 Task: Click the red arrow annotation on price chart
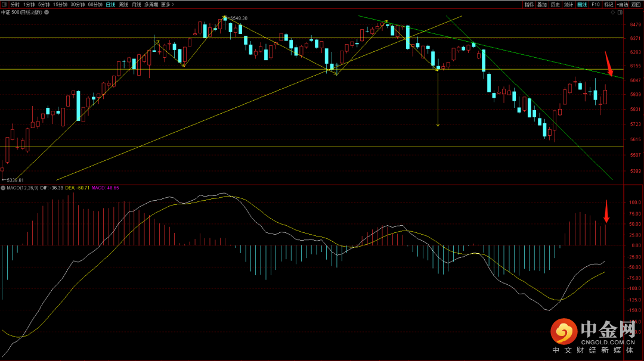[609, 63]
